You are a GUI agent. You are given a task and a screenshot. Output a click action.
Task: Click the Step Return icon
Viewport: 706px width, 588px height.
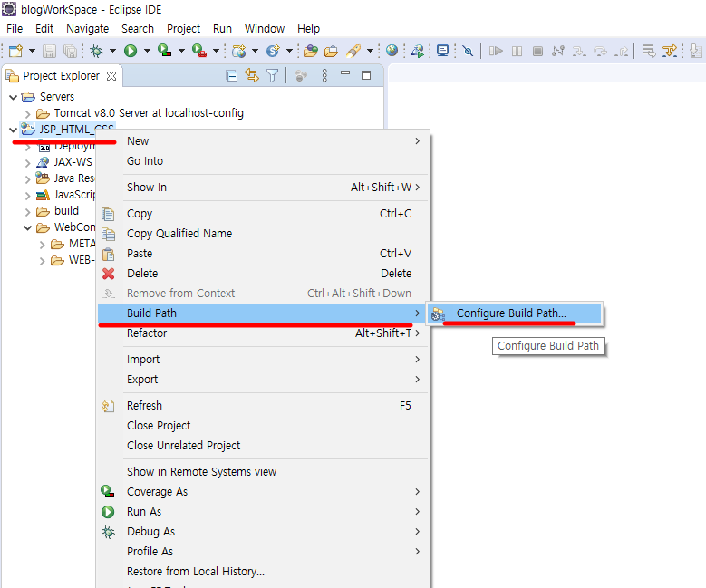coord(622,51)
